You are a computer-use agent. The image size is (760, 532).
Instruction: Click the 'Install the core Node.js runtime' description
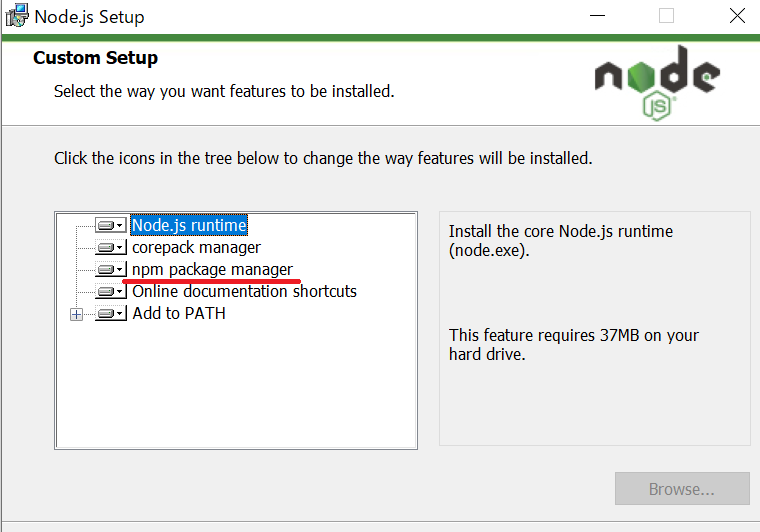pos(561,241)
